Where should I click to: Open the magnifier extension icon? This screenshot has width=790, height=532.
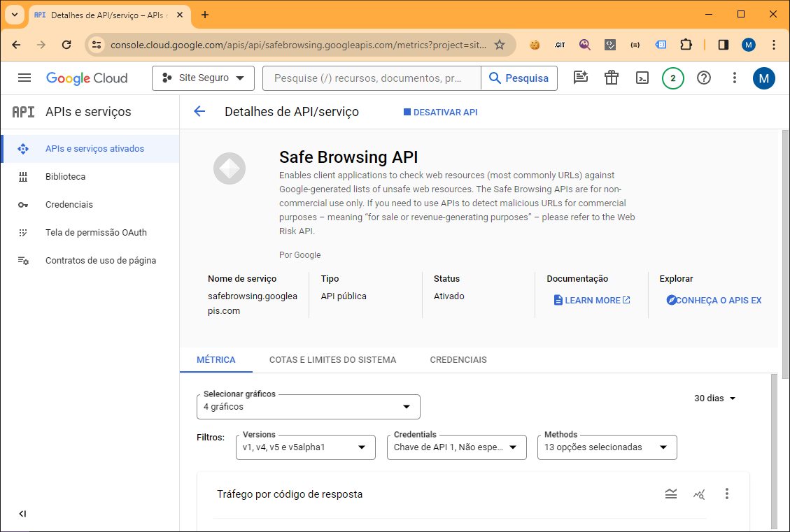584,45
